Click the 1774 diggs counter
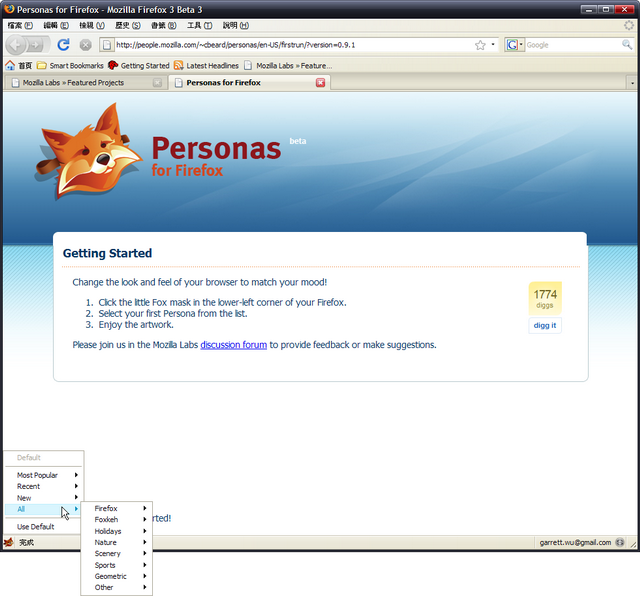Viewport: 640px width, 596px height. click(545, 298)
